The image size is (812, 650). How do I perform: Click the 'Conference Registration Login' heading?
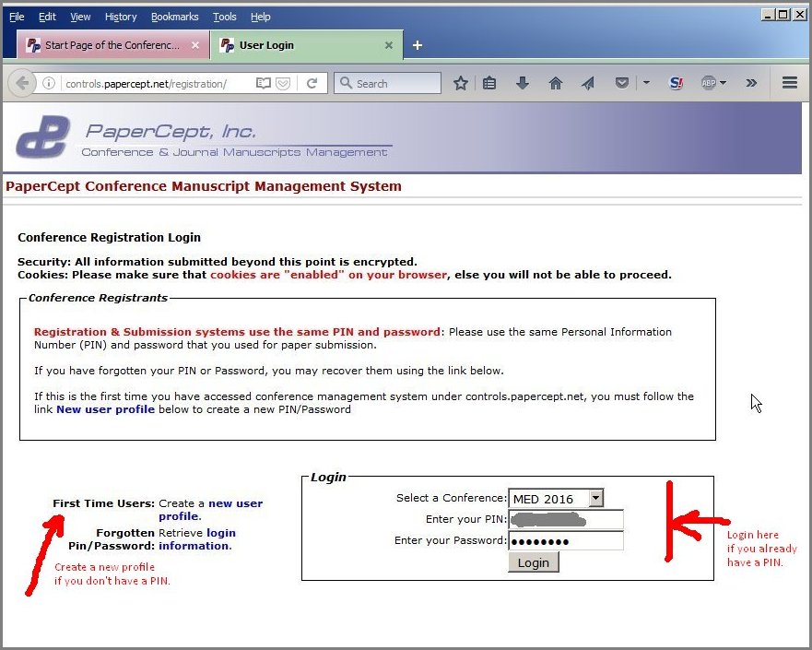[110, 237]
